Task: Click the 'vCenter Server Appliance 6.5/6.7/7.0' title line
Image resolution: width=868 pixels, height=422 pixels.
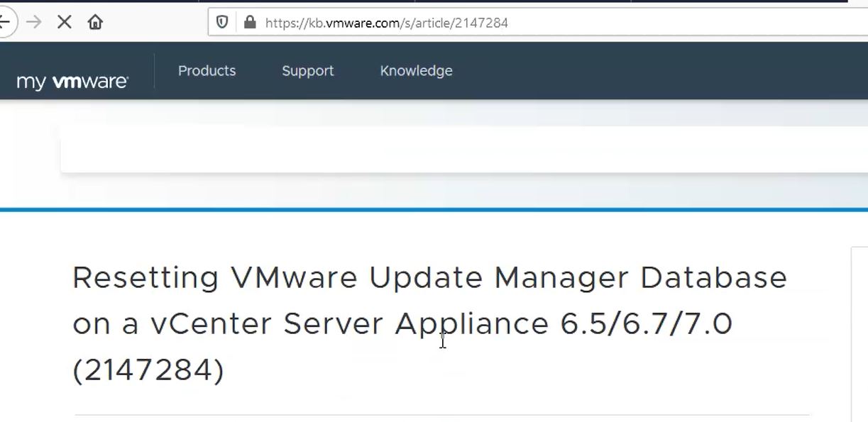Action: point(441,324)
